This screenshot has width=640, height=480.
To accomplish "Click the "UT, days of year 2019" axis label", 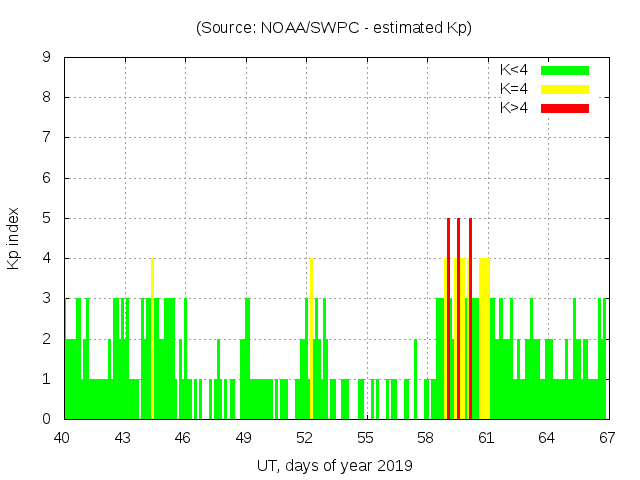I will point(334,466).
